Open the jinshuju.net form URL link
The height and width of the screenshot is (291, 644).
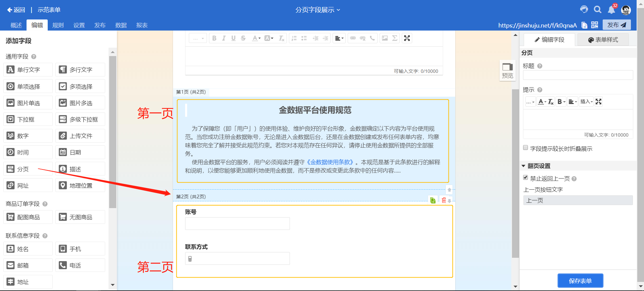pos(537,25)
